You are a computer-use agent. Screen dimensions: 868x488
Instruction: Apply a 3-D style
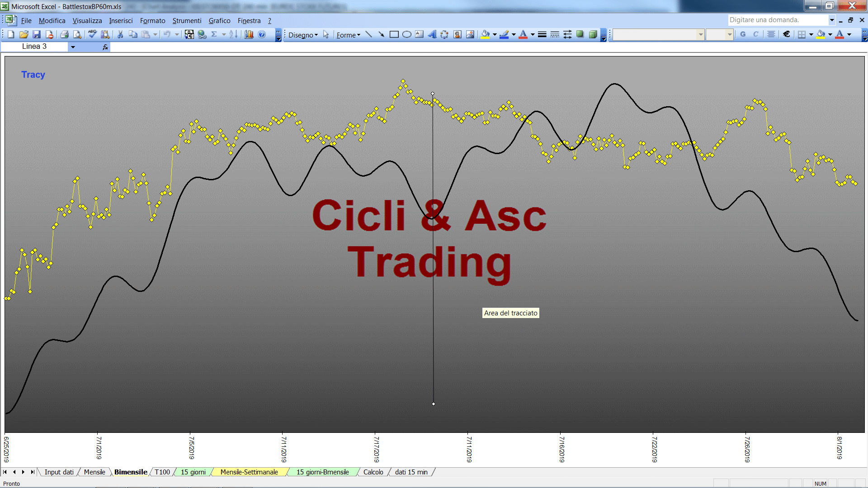(x=593, y=35)
